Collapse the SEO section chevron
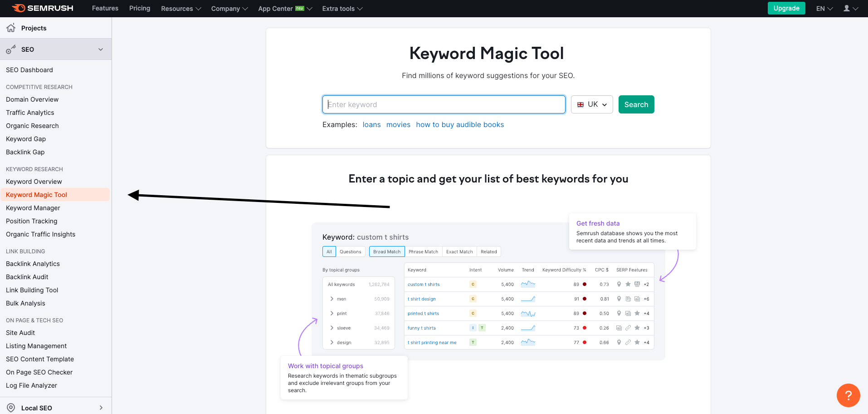 pos(101,49)
